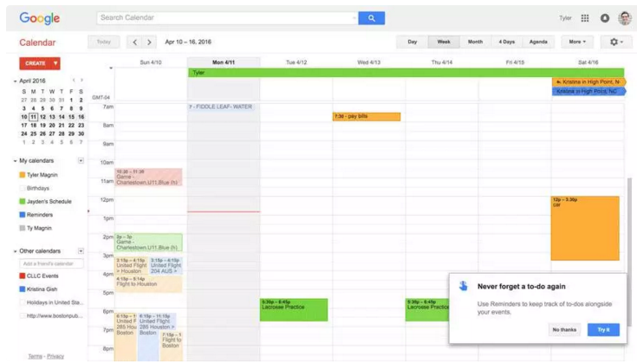Image resolution: width=637 pixels, height=364 pixels.
Task: Click the red CREATE button
Action: [39, 63]
